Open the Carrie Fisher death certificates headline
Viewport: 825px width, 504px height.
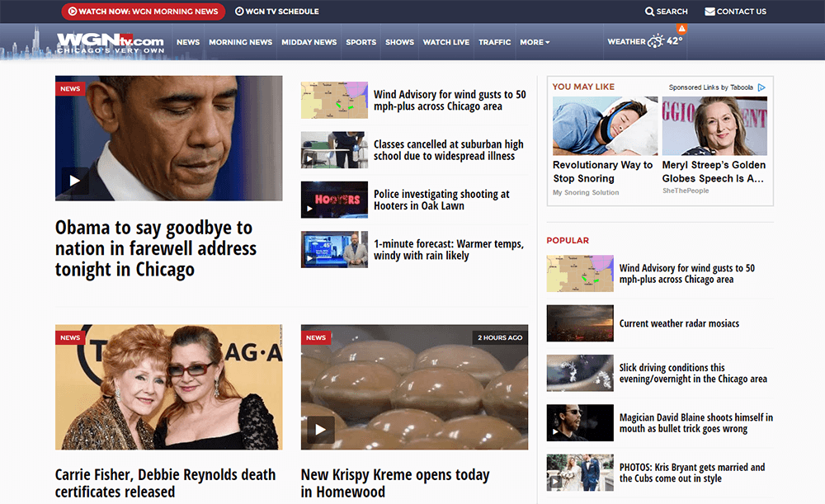pos(165,483)
